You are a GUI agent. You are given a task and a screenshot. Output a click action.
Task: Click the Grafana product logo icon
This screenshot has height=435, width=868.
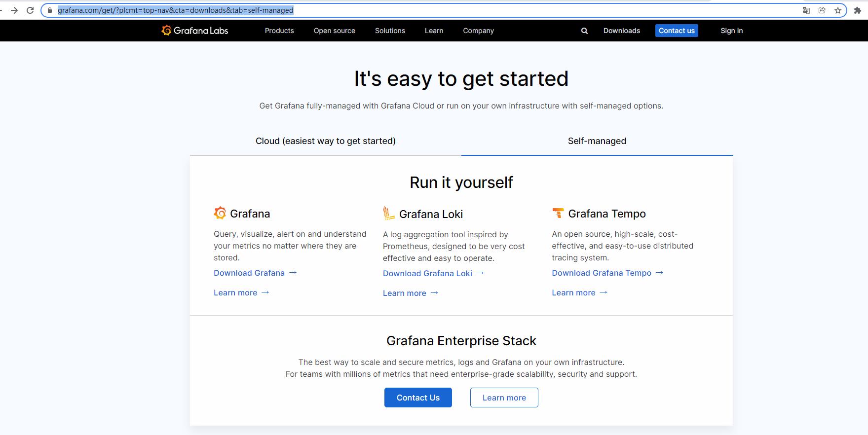pos(220,213)
